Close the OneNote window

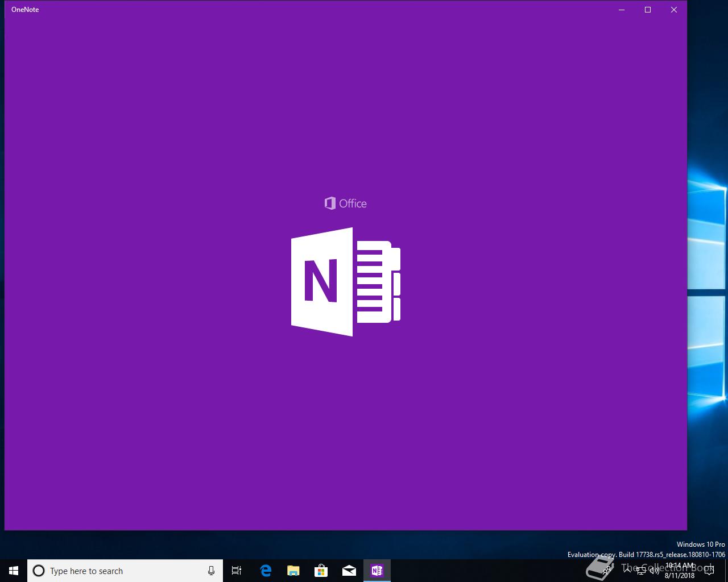[674, 10]
